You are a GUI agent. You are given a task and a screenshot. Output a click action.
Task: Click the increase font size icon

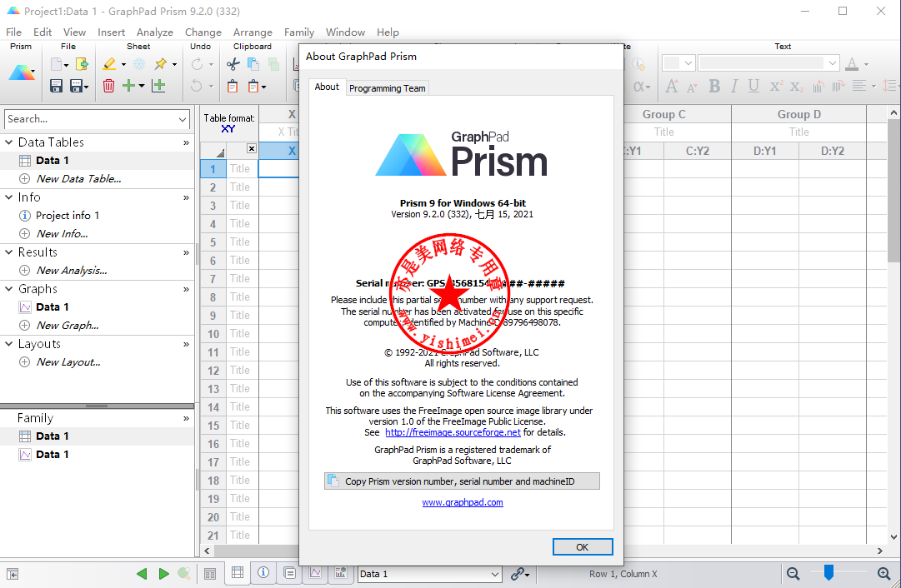click(x=671, y=86)
